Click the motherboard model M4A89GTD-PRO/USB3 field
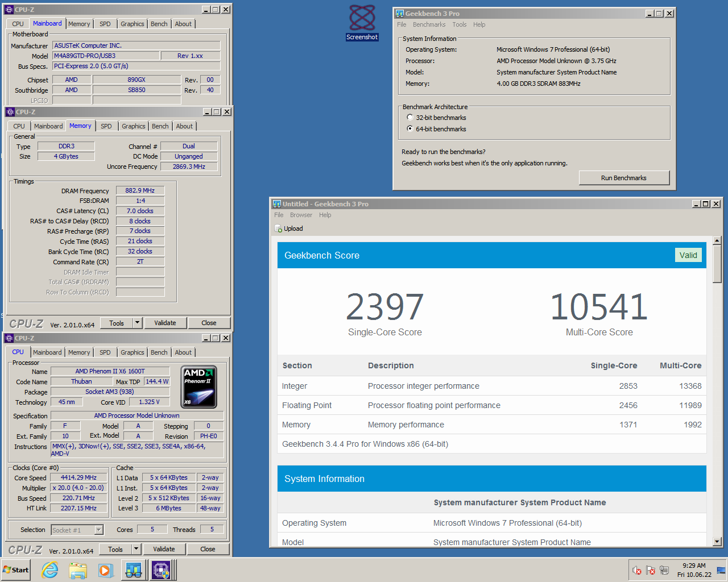 point(106,56)
